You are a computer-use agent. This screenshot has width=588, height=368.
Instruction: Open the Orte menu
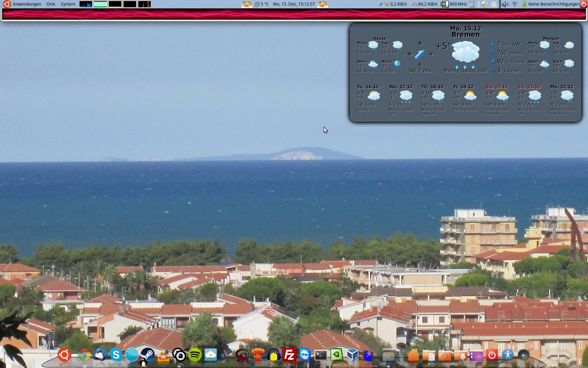point(51,4)
